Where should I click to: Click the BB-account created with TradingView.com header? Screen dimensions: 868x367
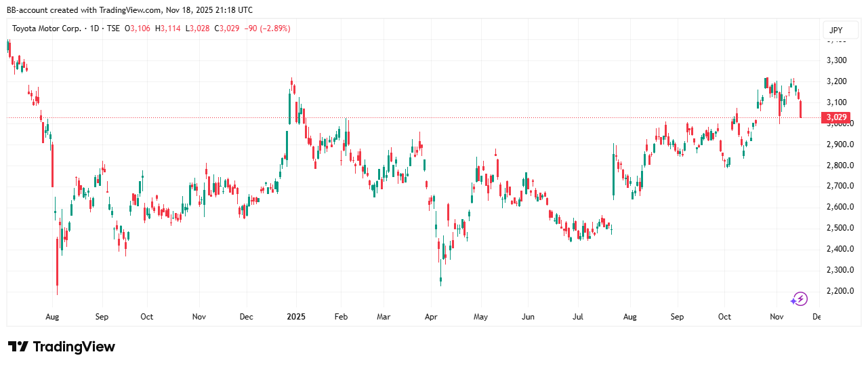[129, 10]
